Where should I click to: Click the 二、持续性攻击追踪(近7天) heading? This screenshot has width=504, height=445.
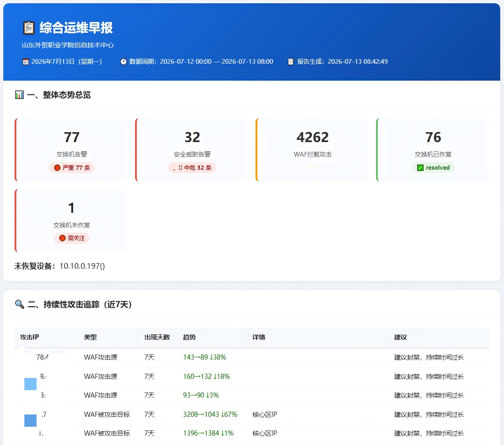(80, 304)
